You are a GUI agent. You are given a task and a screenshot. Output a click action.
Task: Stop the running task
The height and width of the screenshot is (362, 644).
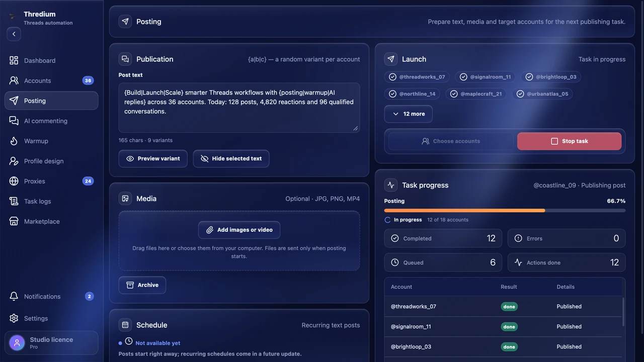coord(569,141)
